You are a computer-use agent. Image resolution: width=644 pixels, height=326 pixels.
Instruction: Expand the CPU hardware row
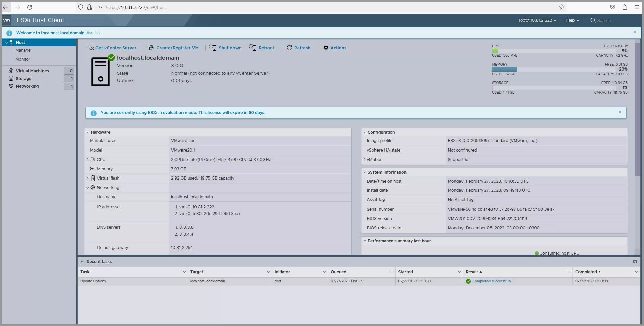[87, 159]
